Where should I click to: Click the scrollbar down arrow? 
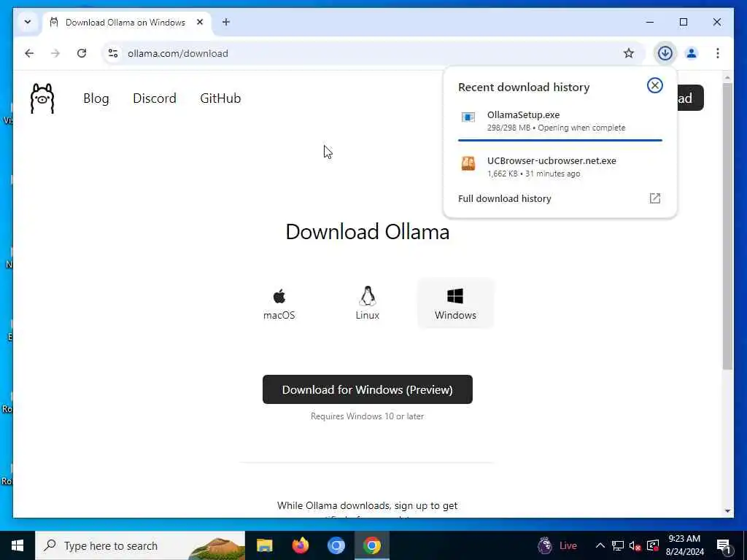pos(727,511)
